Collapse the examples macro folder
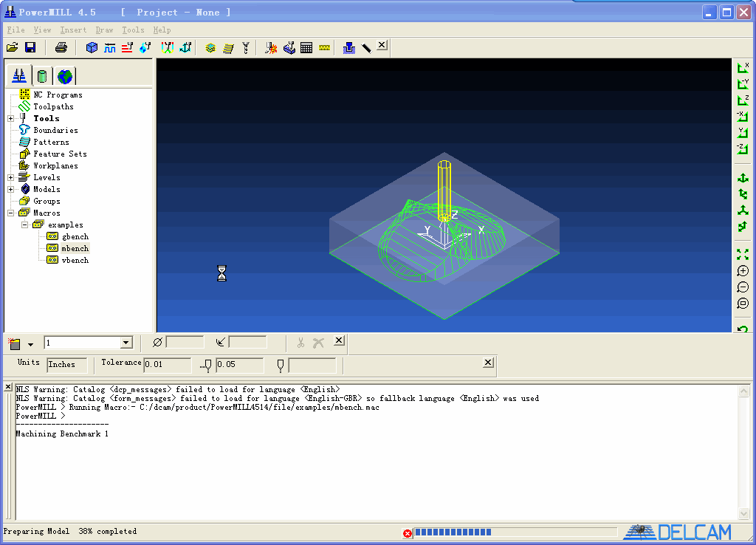 [x=24, y=224]
